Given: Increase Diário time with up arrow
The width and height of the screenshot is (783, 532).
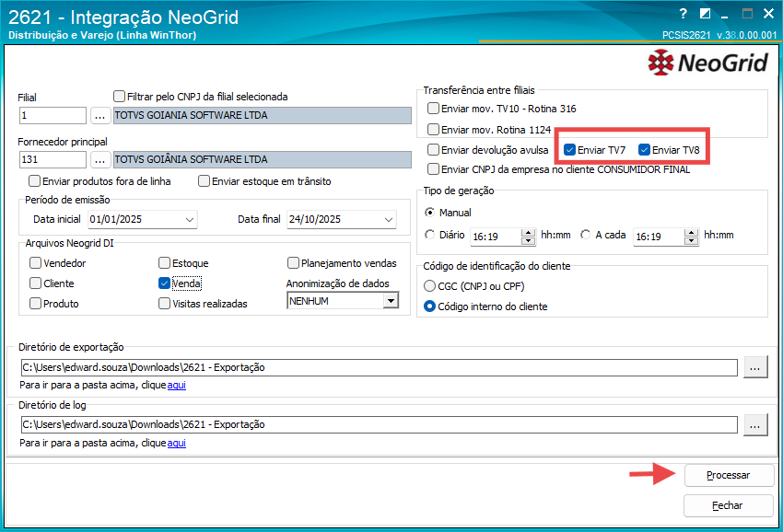Looking at the screenshot, I should (x=528, y=233).
